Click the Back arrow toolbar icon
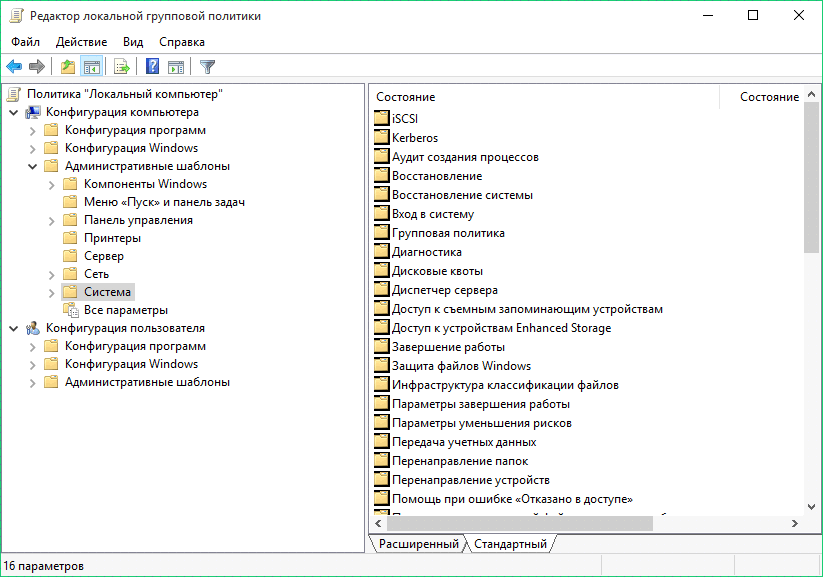 pos(14,67)
